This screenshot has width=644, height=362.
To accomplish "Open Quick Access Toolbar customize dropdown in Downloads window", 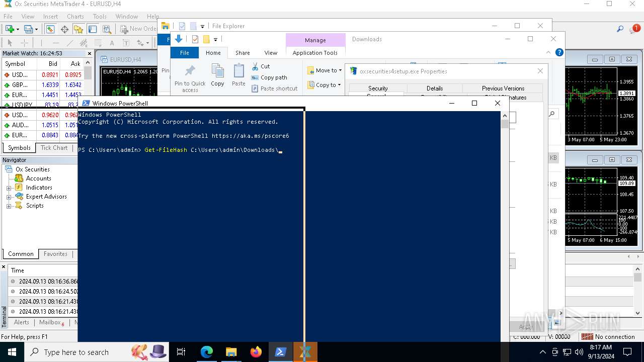I will click(215, 39).
